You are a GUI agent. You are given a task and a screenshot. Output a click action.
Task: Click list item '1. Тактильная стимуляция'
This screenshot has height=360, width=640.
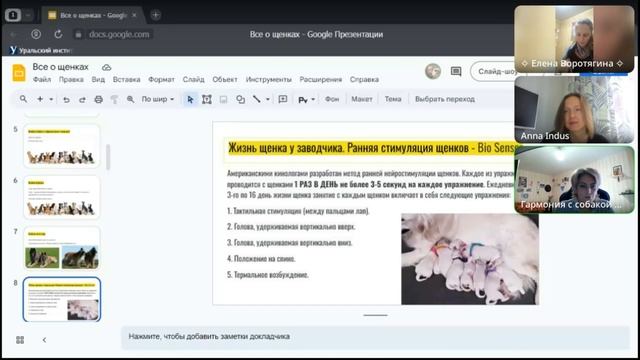tap(298, 211)
